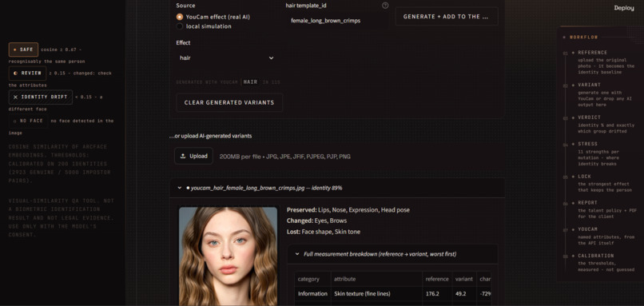Click the Skin texture (fine lines) cell

pyautogui.click(x=376, y=294)
